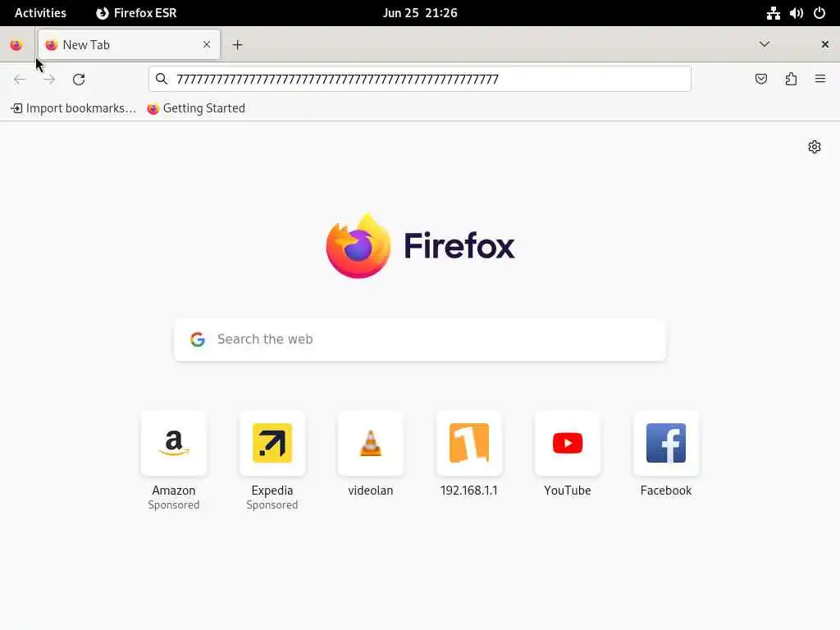
Task: Open the power menu icon
Action: (x=819, y=13)
